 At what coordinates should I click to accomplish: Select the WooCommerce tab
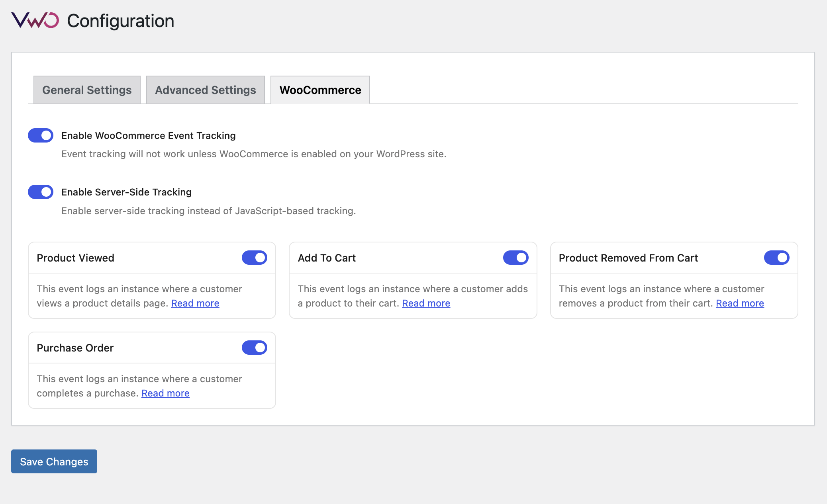pyautogui.click(x=320, y=90)
